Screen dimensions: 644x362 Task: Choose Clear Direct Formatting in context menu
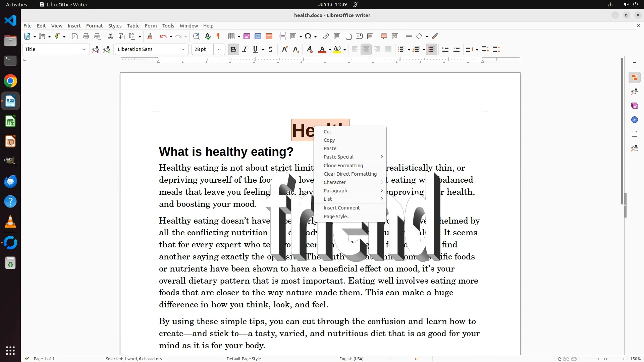coord(350,174)
